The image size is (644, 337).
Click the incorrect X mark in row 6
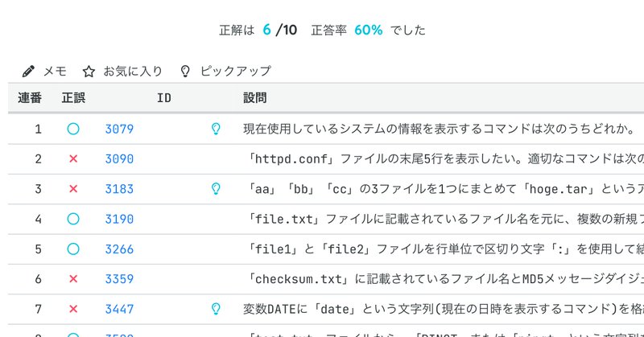(x=73, y=278)
